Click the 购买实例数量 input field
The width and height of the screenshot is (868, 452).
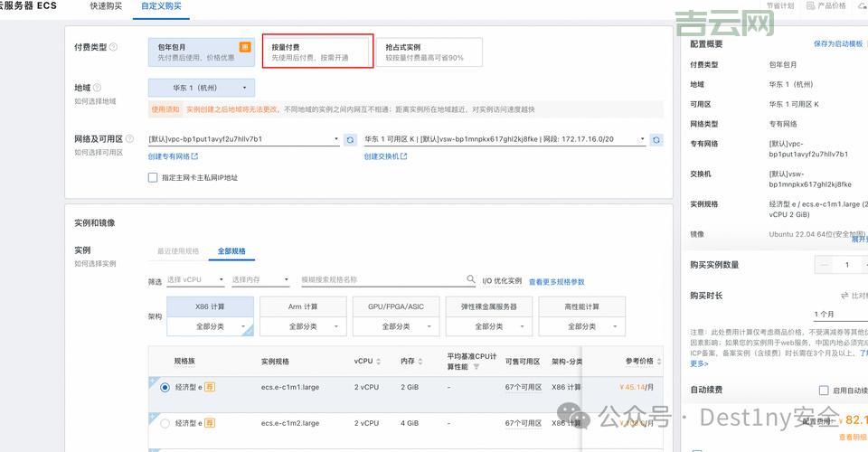coord(847,265)
